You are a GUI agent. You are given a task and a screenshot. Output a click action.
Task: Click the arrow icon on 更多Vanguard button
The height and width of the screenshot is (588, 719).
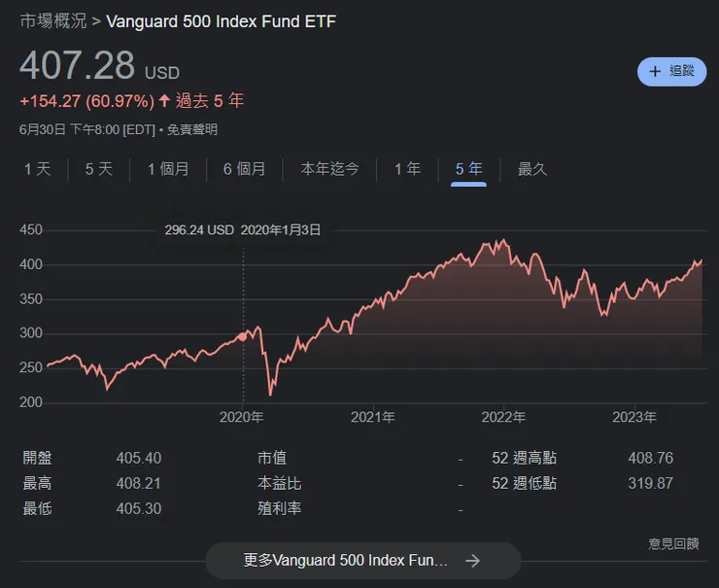(x=472, y=561)
